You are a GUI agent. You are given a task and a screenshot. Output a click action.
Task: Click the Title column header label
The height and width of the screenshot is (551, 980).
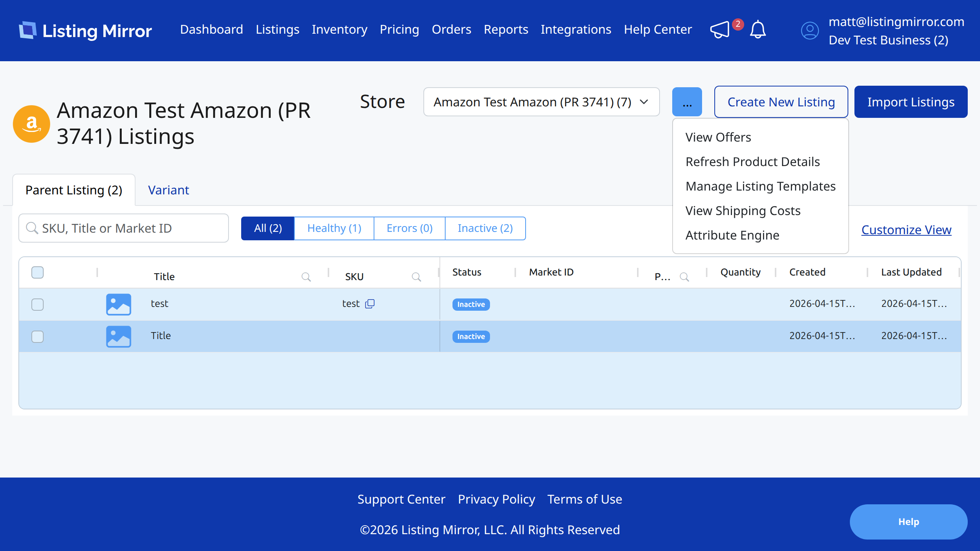(x=164, y=277)
